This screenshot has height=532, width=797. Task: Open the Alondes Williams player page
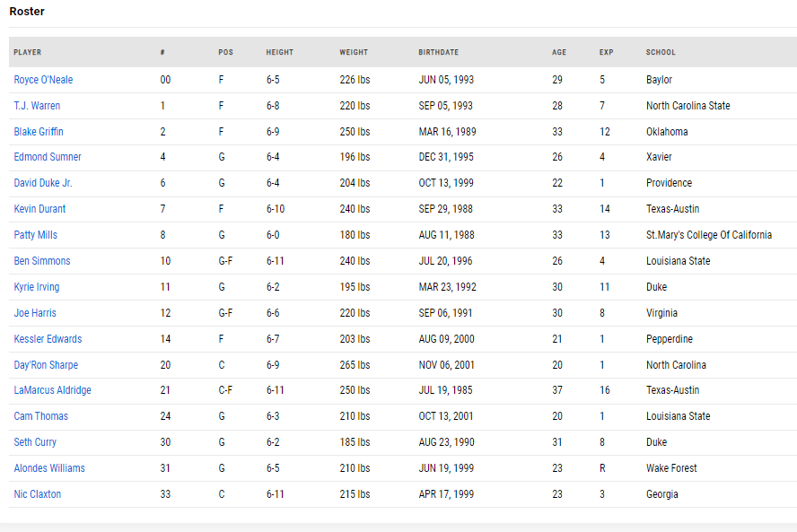point(49,468)
